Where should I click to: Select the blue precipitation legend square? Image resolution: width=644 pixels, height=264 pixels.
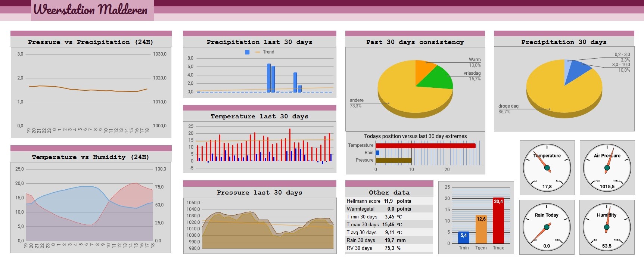click(x=247, y=52)
